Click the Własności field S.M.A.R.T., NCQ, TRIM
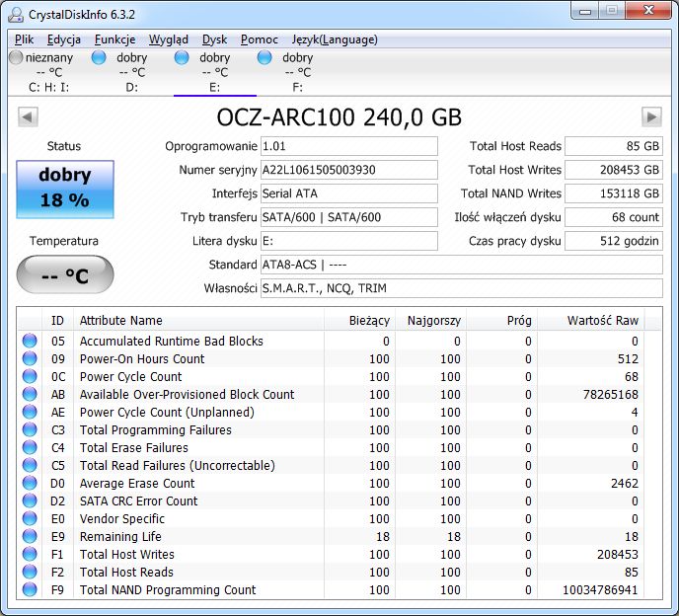 point(462,288)
